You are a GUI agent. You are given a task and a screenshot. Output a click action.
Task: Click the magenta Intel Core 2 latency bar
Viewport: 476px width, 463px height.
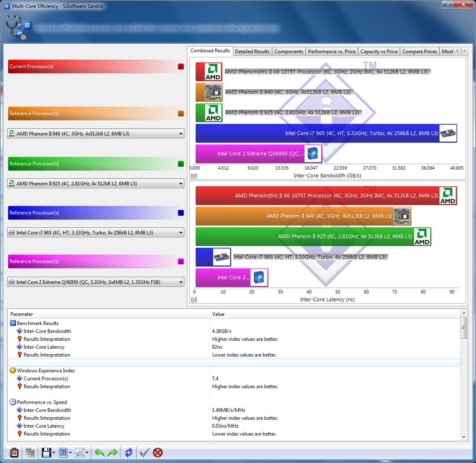pyautogui.click(x=232, y=277)
